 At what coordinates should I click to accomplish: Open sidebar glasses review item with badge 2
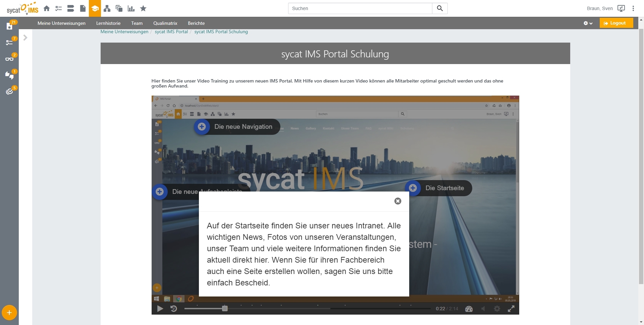pos(9,59)
